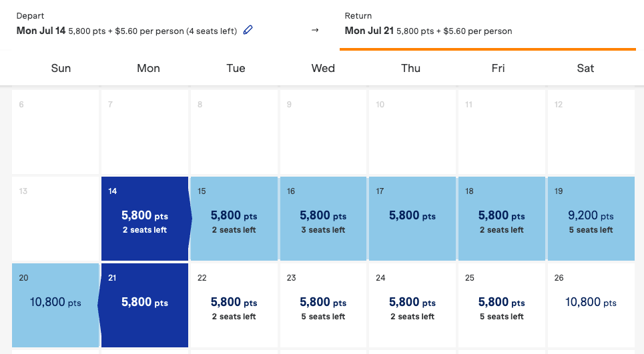Select July 14 as departure date
The width and height of the screenshot is (644, 354).
[145, 218]
